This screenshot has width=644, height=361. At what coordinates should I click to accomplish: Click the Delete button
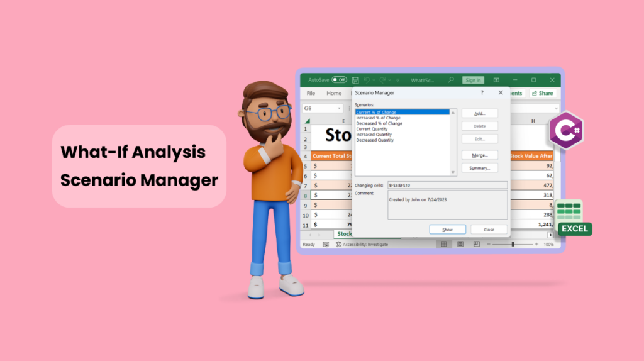tap(480, 126)
